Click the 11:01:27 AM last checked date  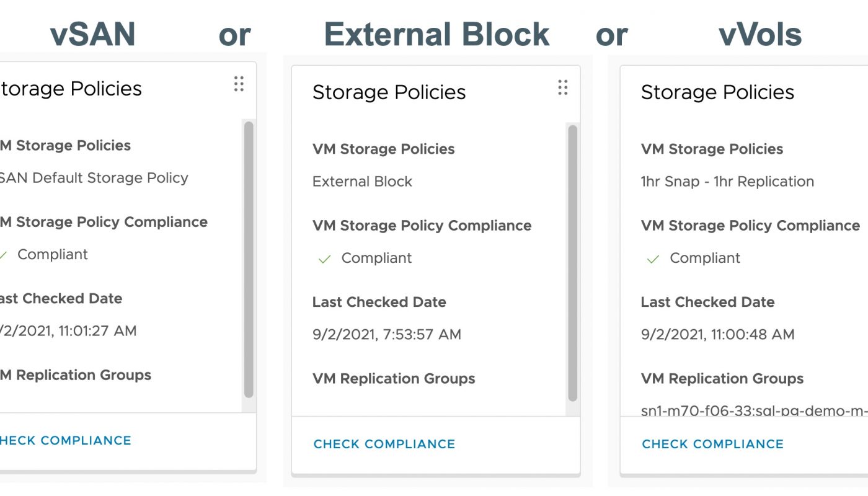pyautogui.click(x=68, y=331)
